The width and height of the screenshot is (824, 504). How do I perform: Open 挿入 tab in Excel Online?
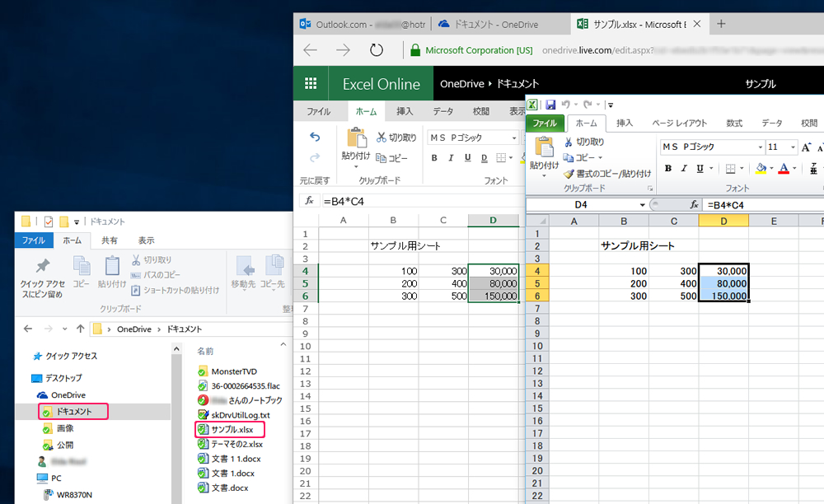(x=405, y=111)
